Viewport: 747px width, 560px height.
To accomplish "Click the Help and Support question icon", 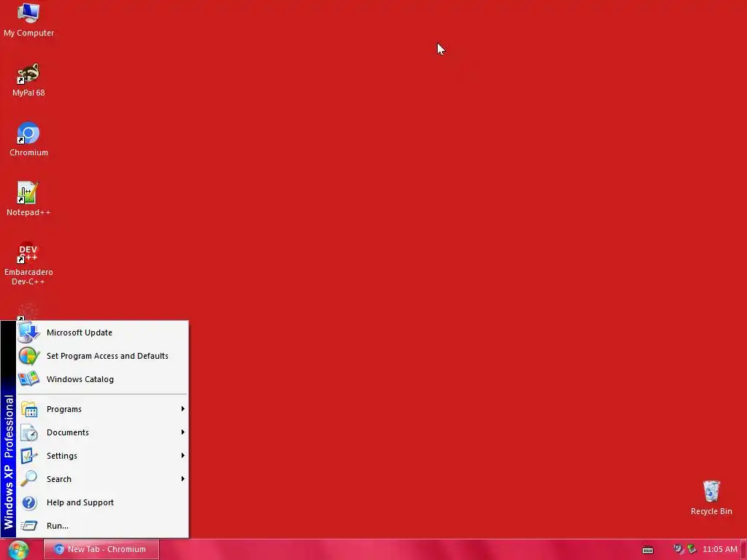I will point(29,502).
